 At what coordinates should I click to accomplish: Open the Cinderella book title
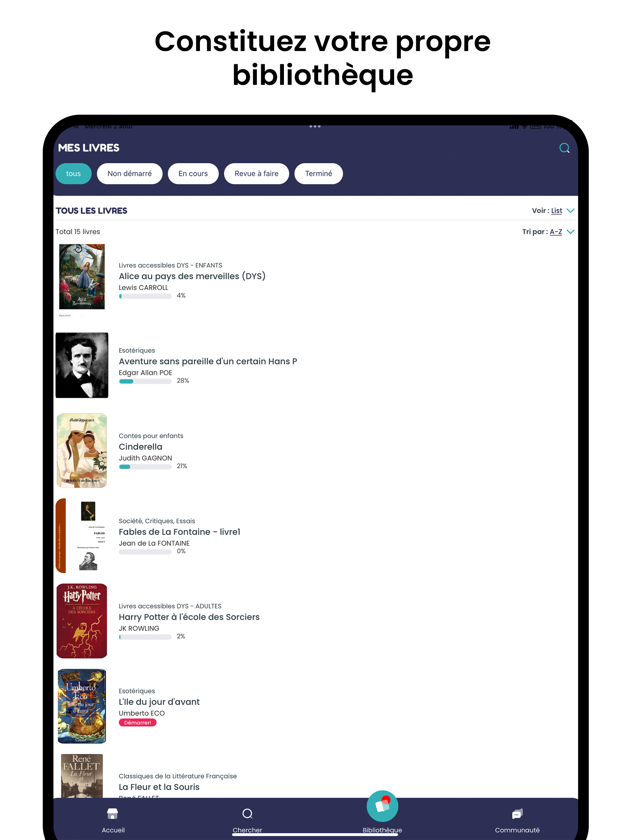[x=140, y=446]
